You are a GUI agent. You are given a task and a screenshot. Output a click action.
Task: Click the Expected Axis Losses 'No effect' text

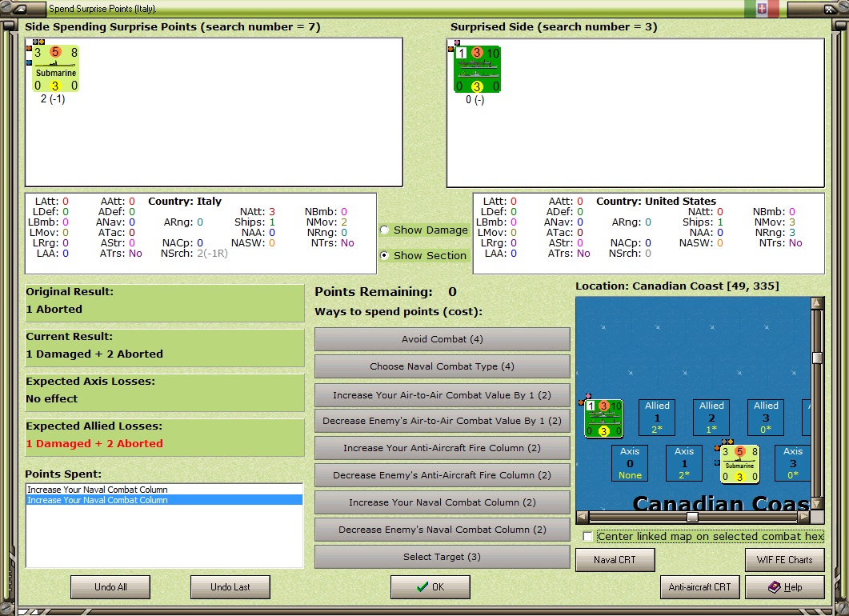pos(51,398)
